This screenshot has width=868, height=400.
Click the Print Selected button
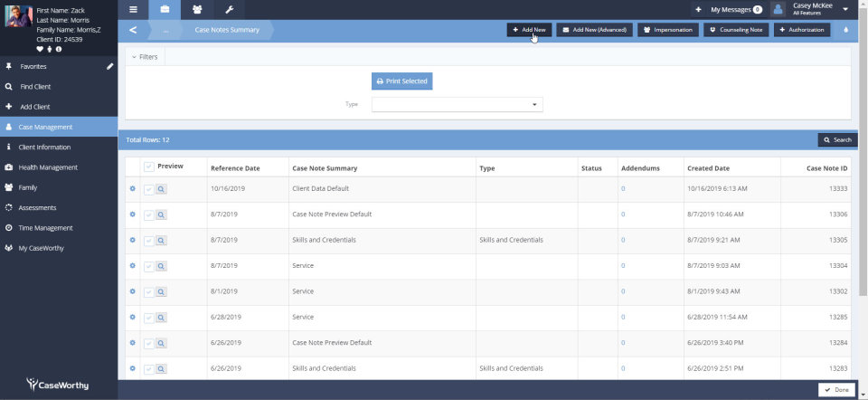[401, 81]
